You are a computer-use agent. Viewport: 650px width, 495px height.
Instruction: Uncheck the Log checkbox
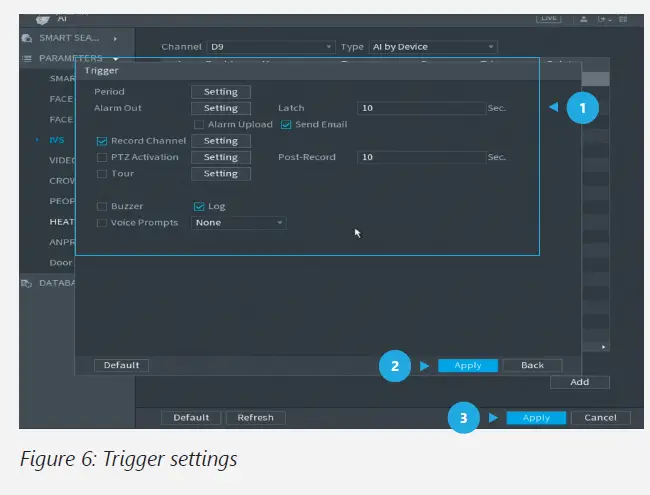(199, 206)
